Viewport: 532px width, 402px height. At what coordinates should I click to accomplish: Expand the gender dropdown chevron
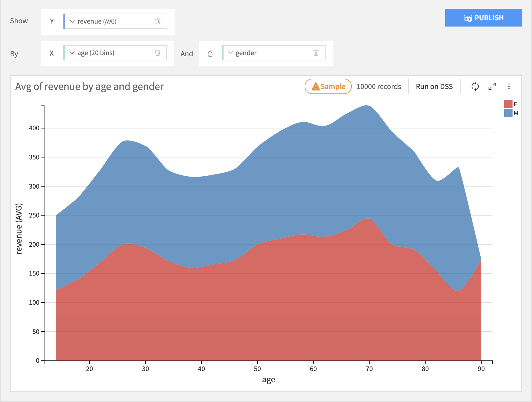click(230, 53)
